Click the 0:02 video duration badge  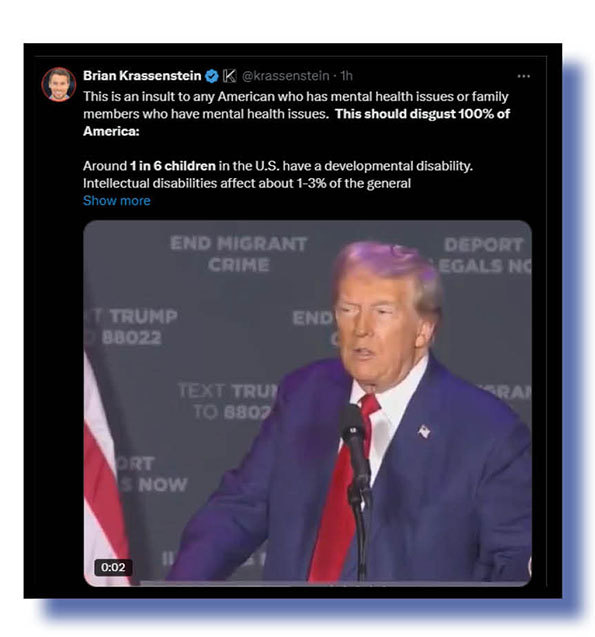tap(113, 567)
